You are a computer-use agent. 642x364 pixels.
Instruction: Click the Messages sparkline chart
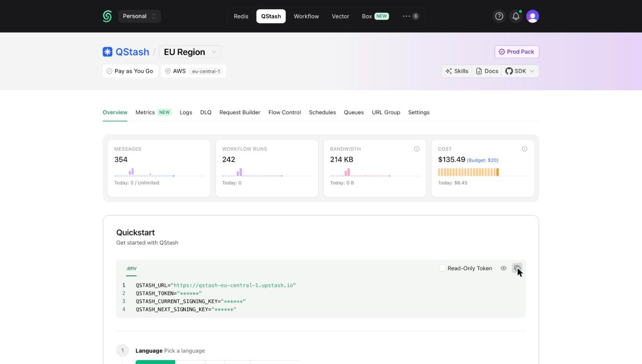[159, 172]
